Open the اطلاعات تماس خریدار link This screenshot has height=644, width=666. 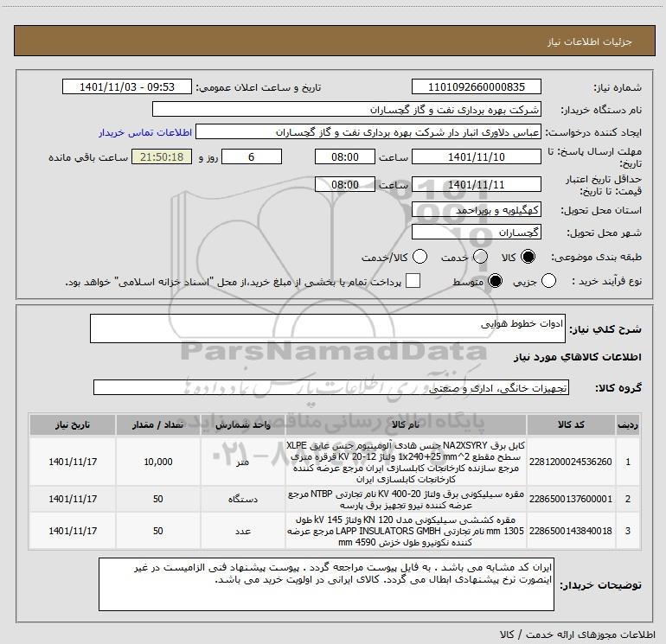(x=145, y=132)
